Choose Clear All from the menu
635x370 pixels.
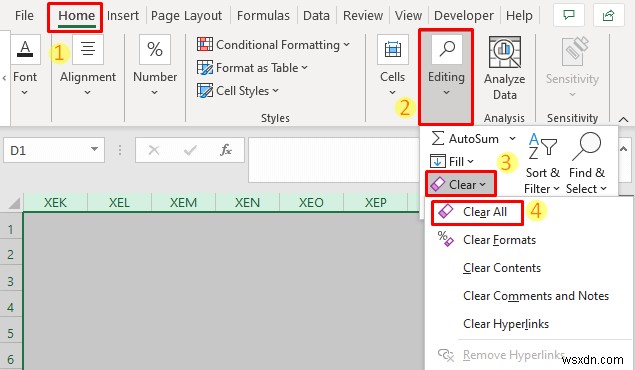477,212
